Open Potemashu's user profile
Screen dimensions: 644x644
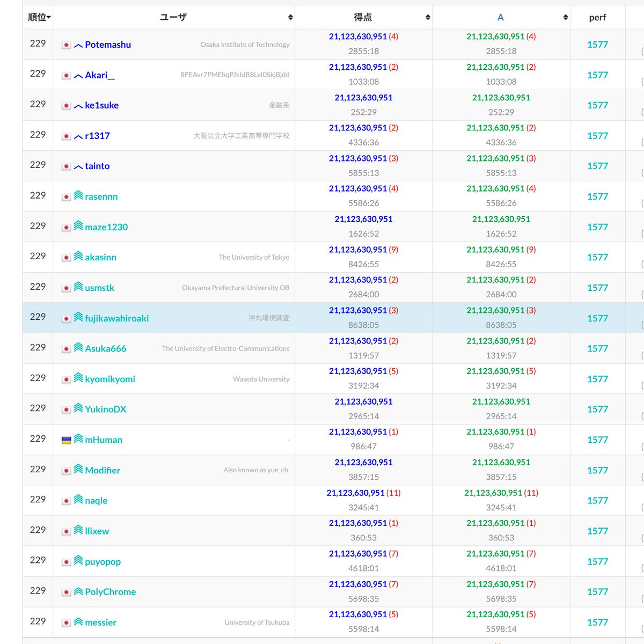click(108, 45)
